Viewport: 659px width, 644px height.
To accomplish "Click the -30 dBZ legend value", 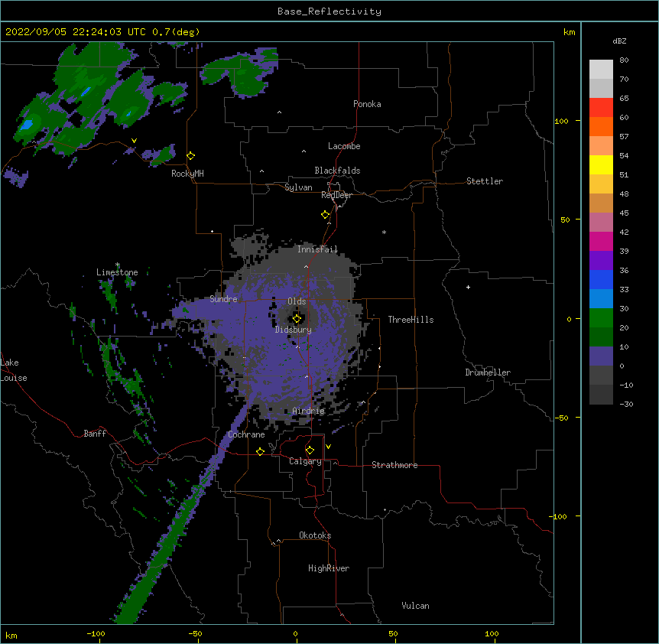I will click(626, 404).
